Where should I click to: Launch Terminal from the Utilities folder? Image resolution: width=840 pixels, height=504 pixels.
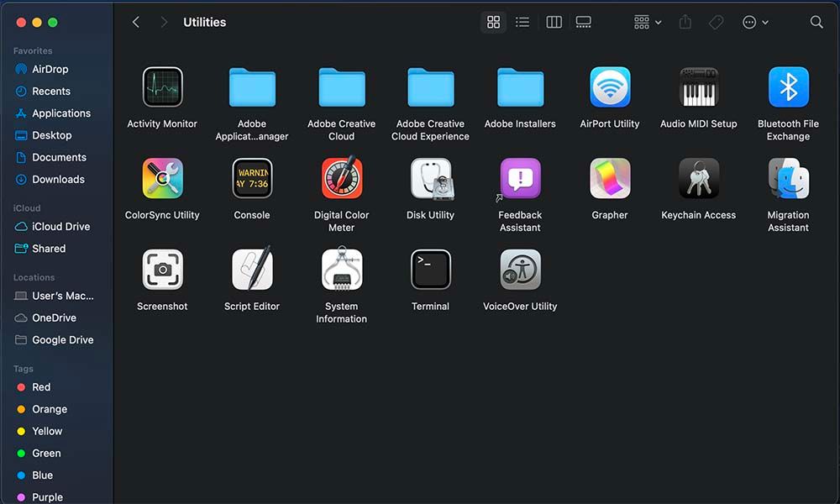(x=430, y=270)
